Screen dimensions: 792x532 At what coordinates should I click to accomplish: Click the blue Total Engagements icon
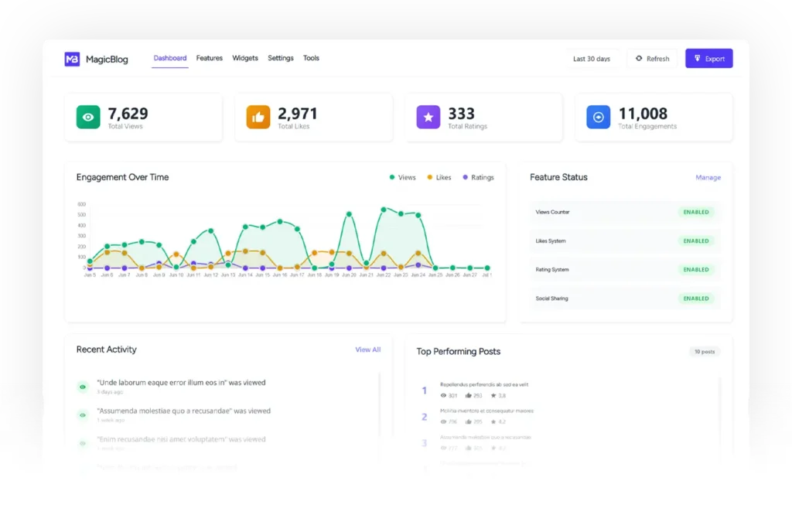598,118
